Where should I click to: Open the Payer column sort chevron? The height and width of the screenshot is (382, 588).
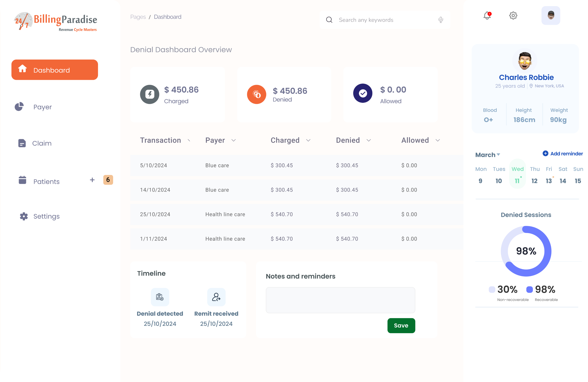tap(233, 140)
